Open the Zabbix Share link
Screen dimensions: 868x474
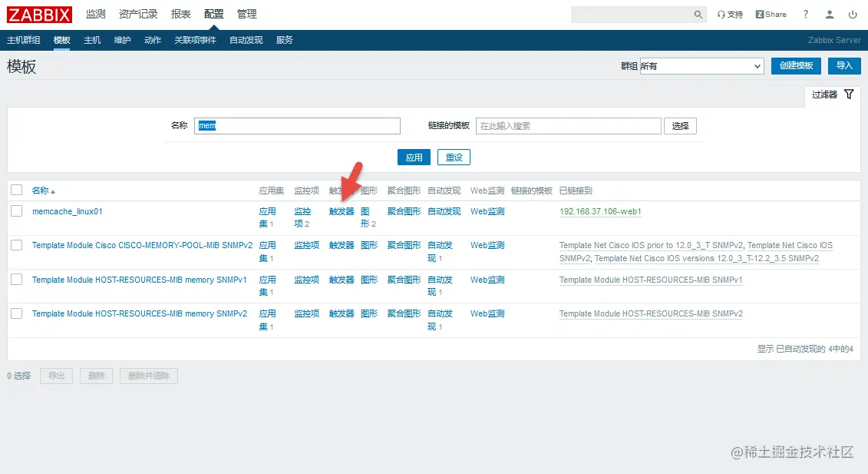tap(771, 15)
